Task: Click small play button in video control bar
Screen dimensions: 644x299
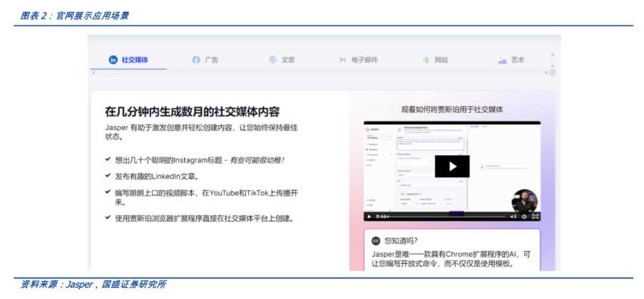Action: (x=369, y=216)
